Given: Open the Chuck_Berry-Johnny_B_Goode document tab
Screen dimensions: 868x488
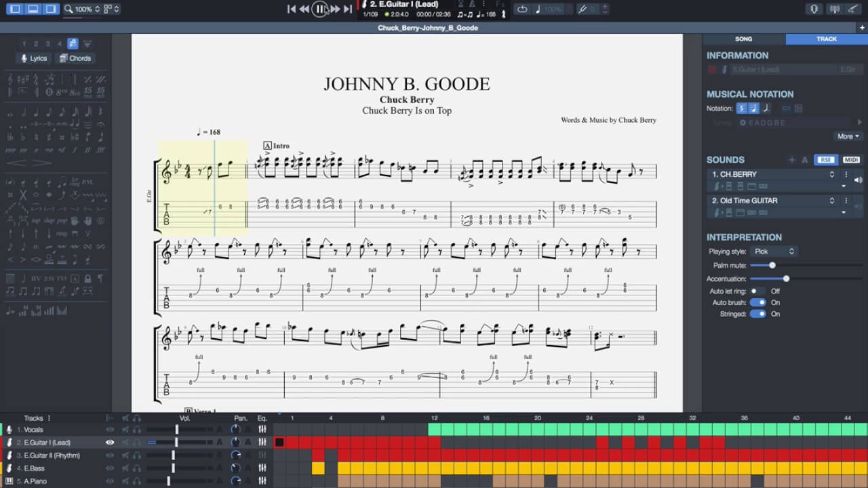Looking at the screenshot, I should click(x=428, y=28).
